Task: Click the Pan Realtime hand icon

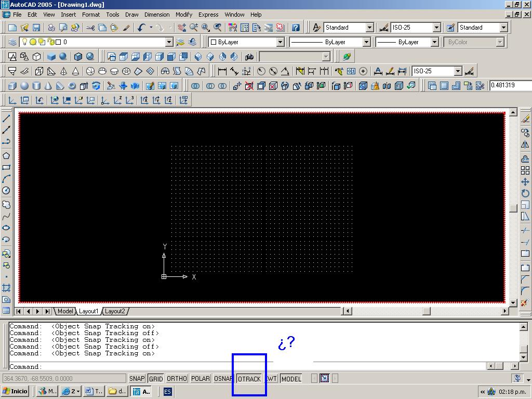Action: [x=181, y=28]
